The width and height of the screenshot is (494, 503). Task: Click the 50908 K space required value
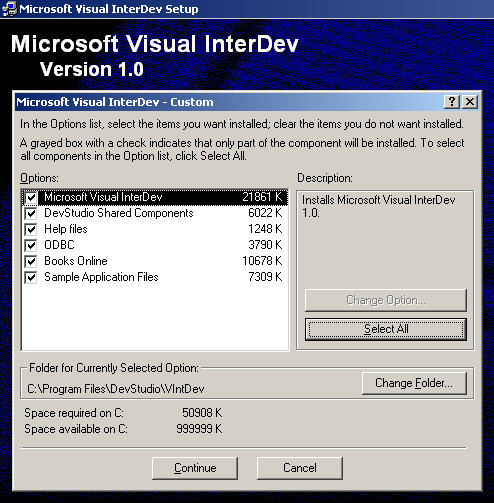tap(202, 413)
